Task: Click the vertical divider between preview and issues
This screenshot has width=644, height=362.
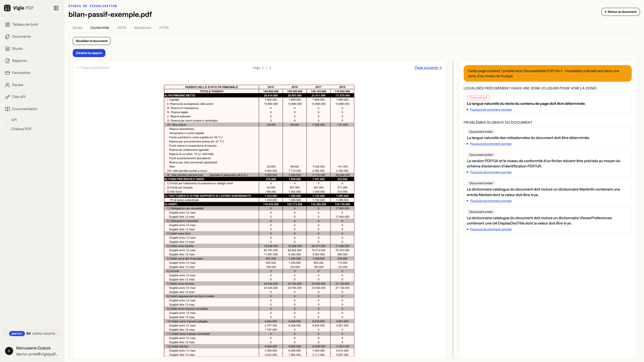Action: click(x=453, y=209)
